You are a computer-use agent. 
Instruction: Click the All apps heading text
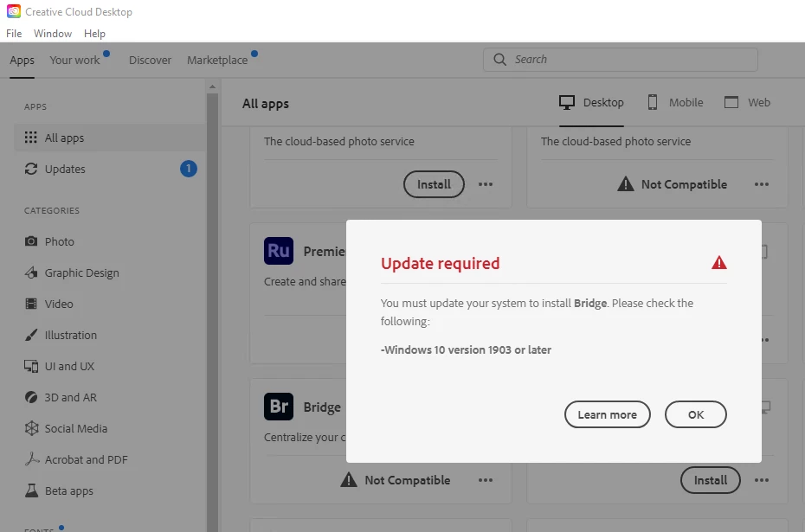(266, 104)
